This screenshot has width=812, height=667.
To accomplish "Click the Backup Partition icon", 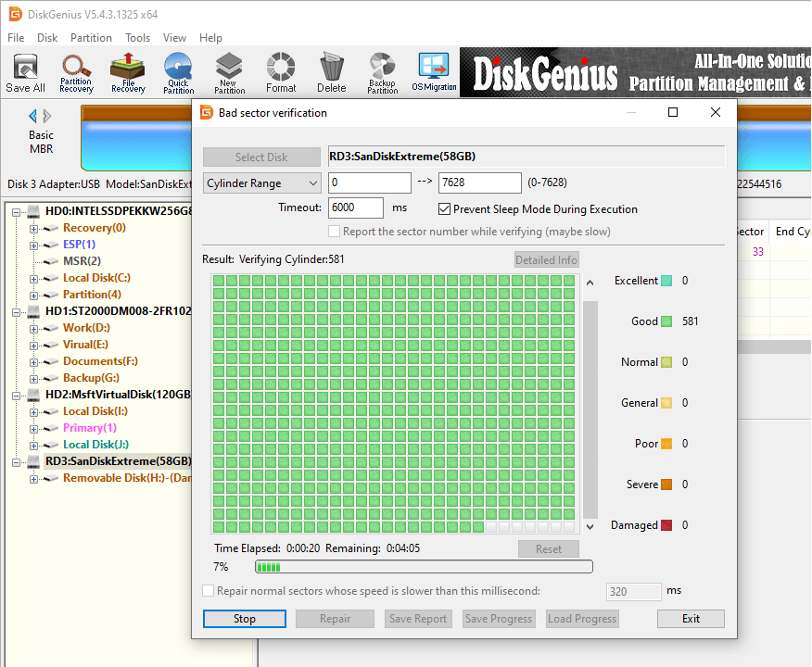I will coord(382,72).
